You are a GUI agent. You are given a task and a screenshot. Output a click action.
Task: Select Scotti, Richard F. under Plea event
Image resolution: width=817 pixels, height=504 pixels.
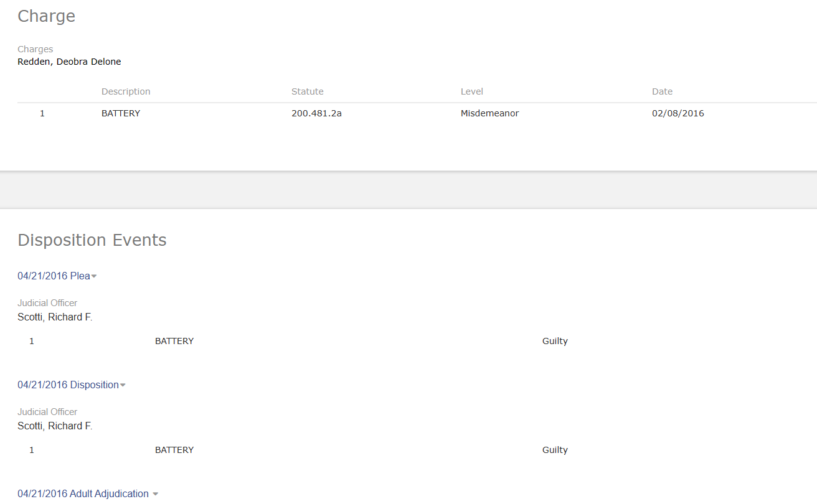point(55,317)
